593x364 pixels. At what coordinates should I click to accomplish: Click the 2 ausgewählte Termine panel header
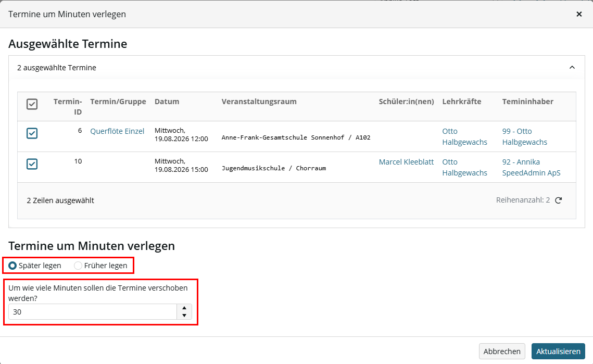[297, 67]
